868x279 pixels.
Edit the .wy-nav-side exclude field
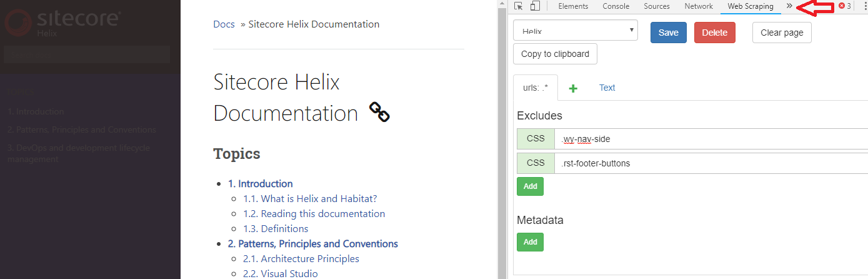711,139
